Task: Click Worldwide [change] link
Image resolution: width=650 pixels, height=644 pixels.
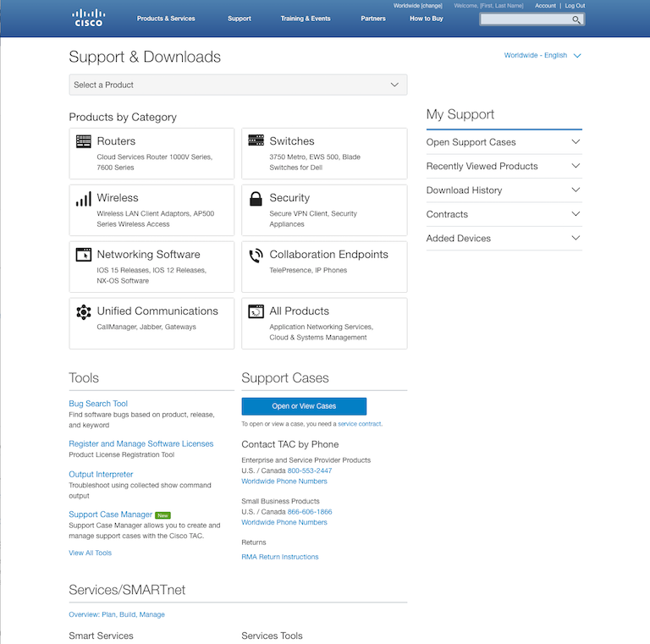Action: point(418,6)
